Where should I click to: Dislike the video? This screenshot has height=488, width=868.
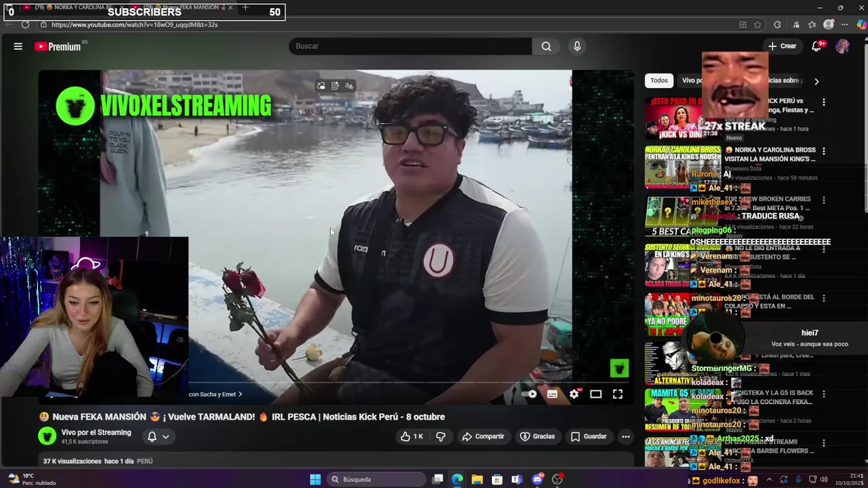coord(441,436)
